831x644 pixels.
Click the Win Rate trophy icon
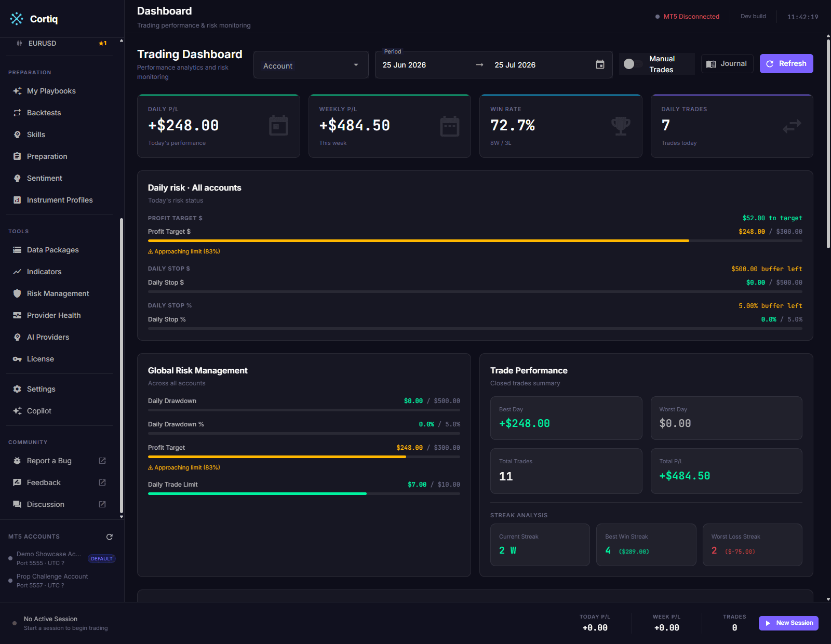point(621,126)
